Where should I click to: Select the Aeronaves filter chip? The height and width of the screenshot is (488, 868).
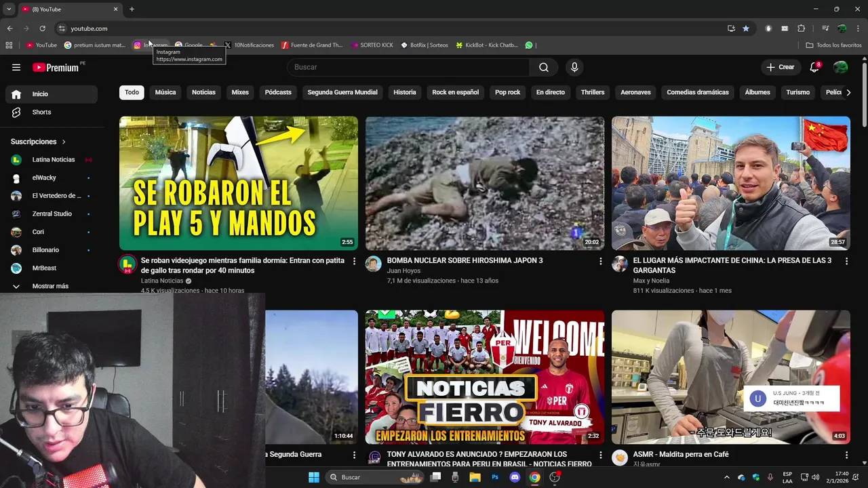click(635, 92)
